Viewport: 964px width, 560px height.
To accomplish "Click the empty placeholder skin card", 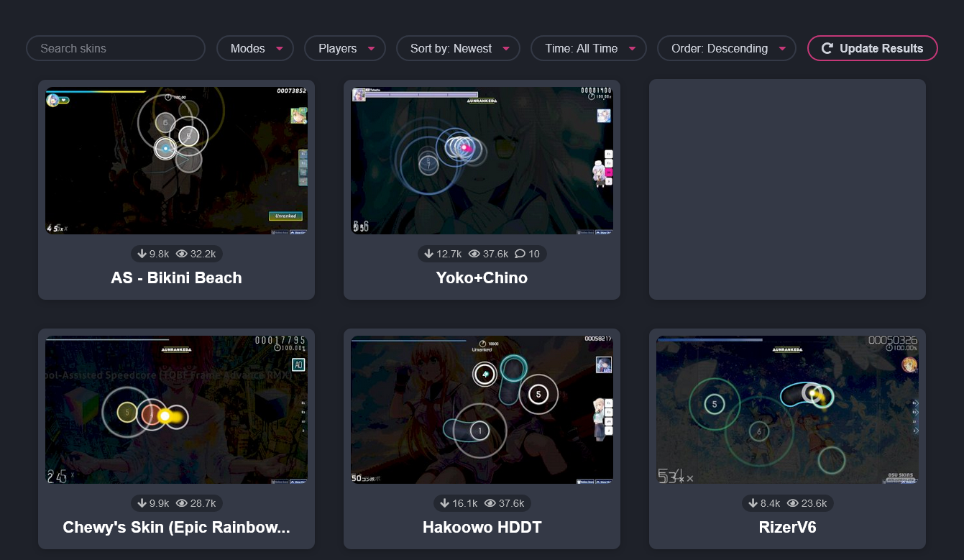I will pyautogui.click(x=787, y=189).
